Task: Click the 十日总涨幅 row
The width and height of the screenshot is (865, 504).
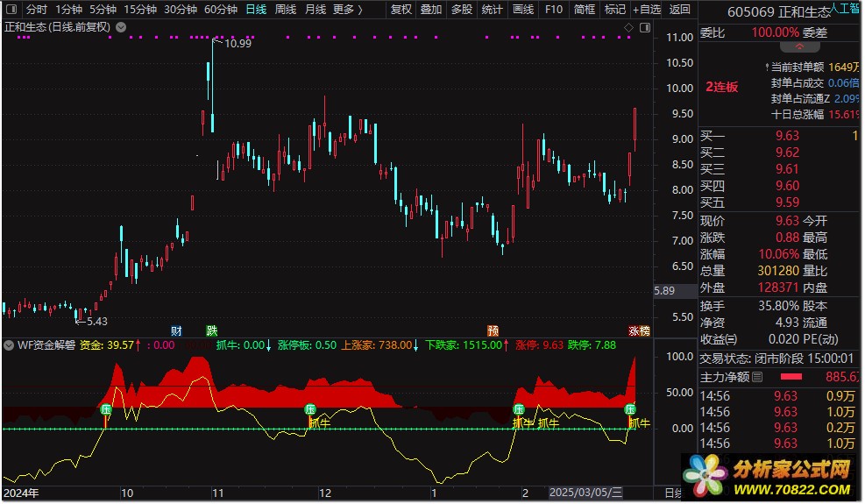Action: click(815, 114)
